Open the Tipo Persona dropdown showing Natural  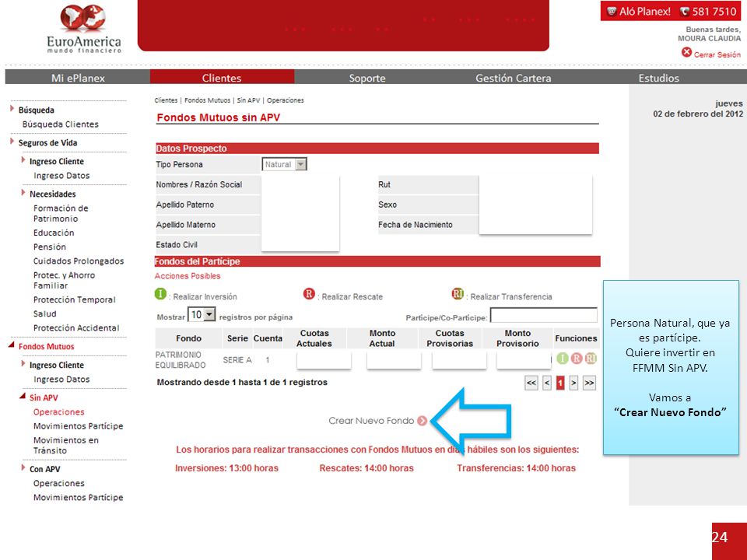click(x=285, y=164)
